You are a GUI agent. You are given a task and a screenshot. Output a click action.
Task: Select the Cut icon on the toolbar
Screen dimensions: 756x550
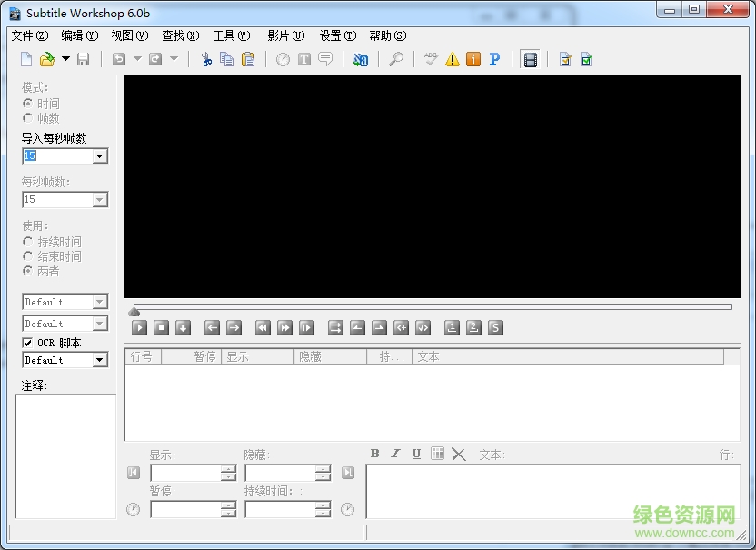click(x=206, y=58)
